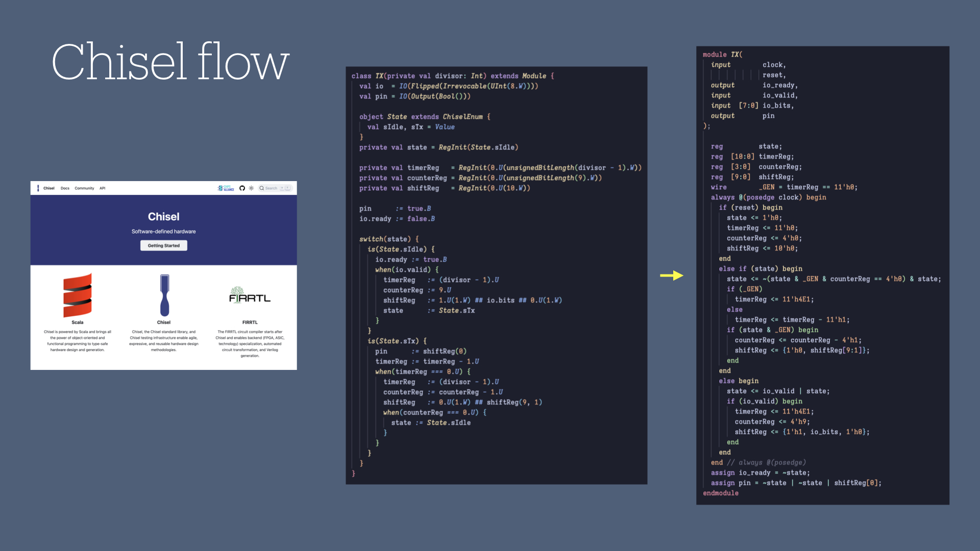Open the GitHub icon in the navbar

(x=242, y=188)
